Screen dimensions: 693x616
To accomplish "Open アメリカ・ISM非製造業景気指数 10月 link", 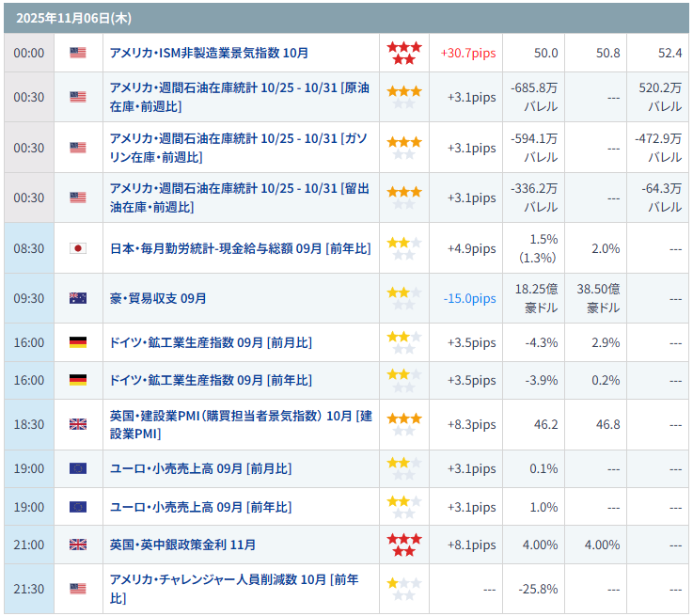I will [209, 54].
